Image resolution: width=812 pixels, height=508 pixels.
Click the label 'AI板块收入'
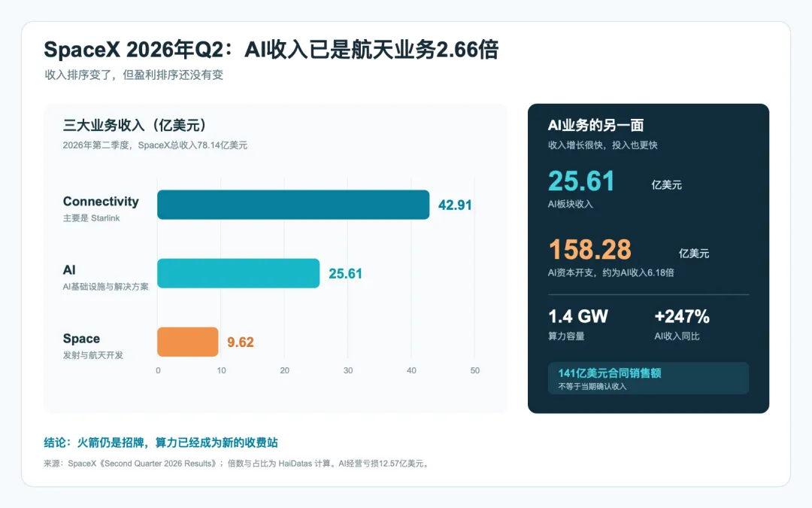pyautogui.click(x=570, y=204)
